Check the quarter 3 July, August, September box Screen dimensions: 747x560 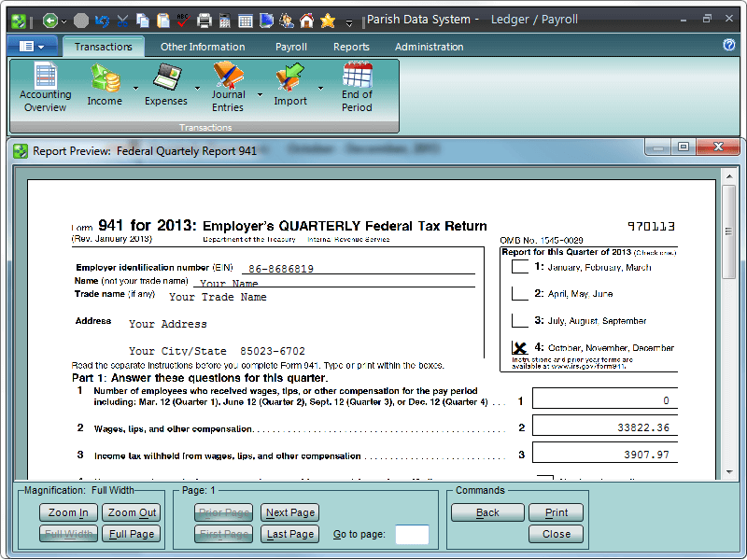click(x=520, y=320)
